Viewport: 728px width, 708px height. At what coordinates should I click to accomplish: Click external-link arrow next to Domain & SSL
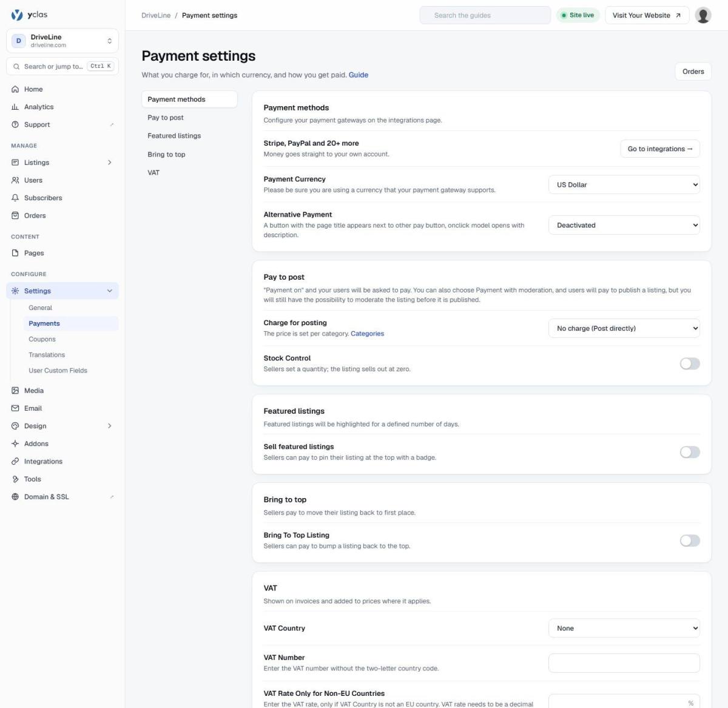click(x=112, y=496)
